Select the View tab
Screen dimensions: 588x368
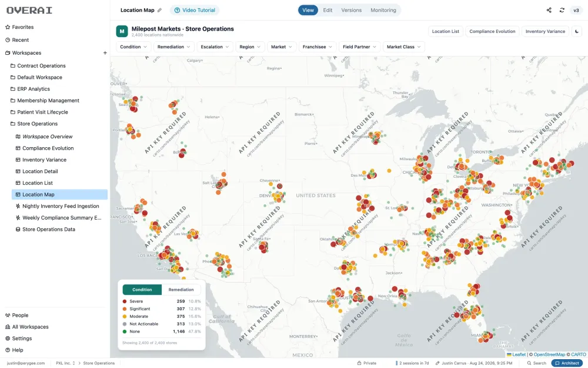(308, 10)
